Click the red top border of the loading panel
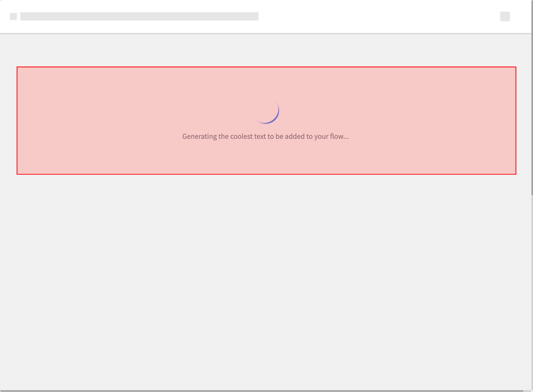The height and width of the screenshot is (392, 533). [266, 67]
